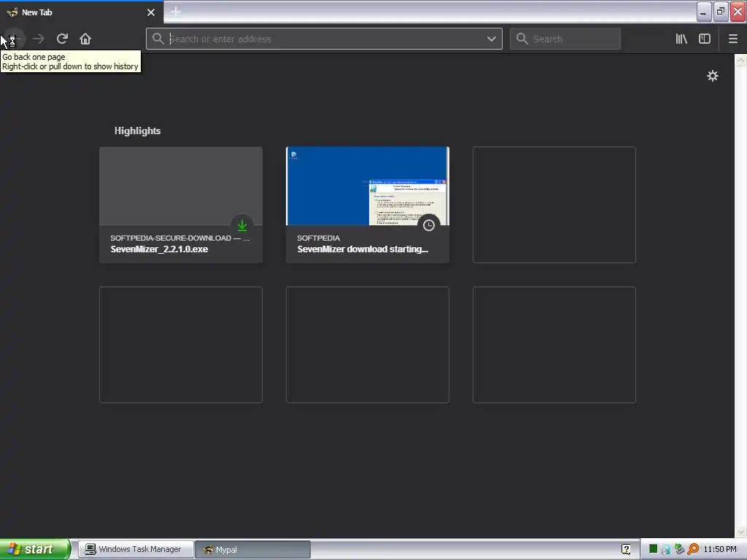
Task: Click orange magnifier tray icon
Action: click(693, 549)
